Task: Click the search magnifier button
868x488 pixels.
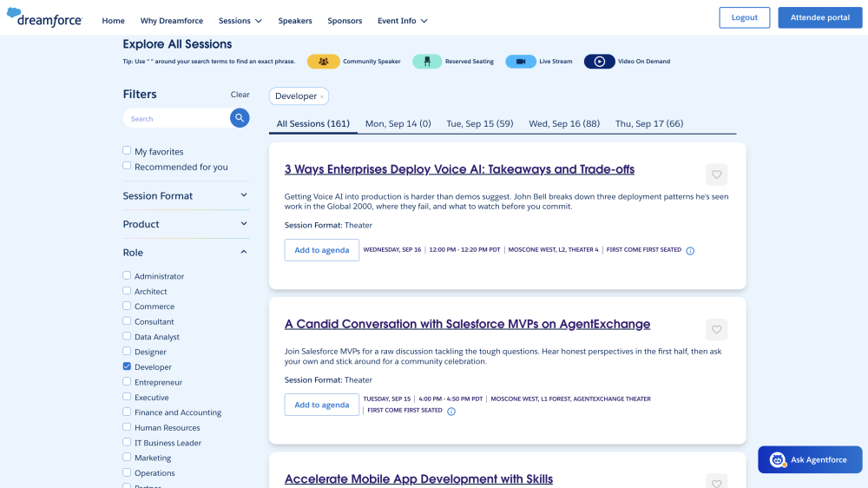Action: (240, 118)
